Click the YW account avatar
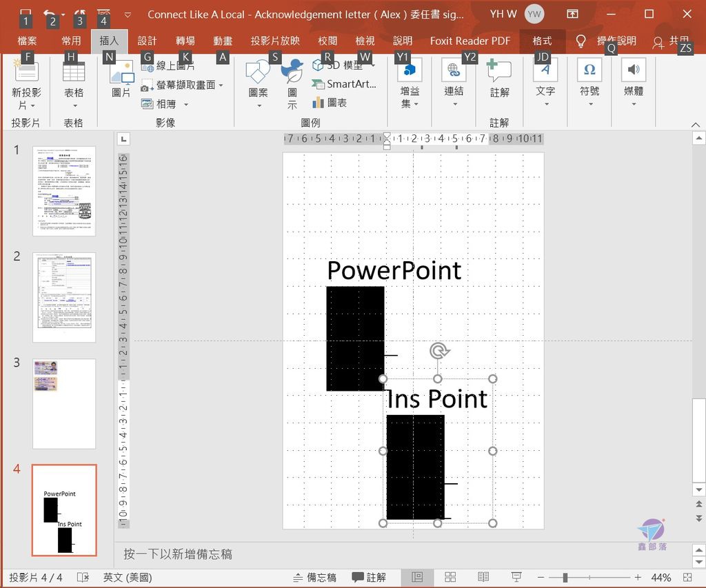 click(x=534, y=14)
